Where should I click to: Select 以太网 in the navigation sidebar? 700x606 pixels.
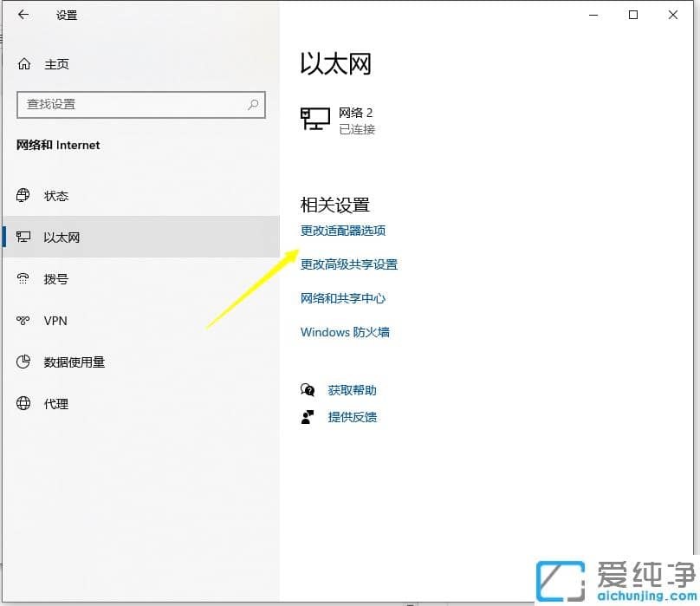(61, 237)
